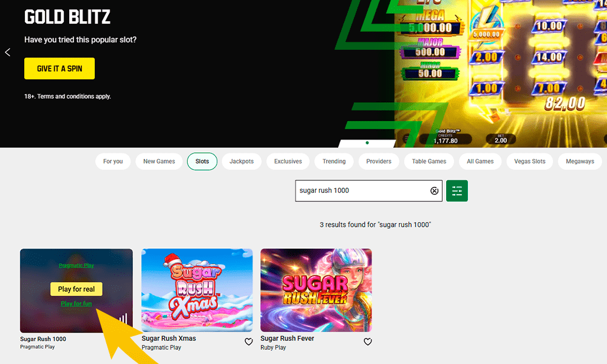
Task: Open the Providers tab
Action: coord(379,161)
